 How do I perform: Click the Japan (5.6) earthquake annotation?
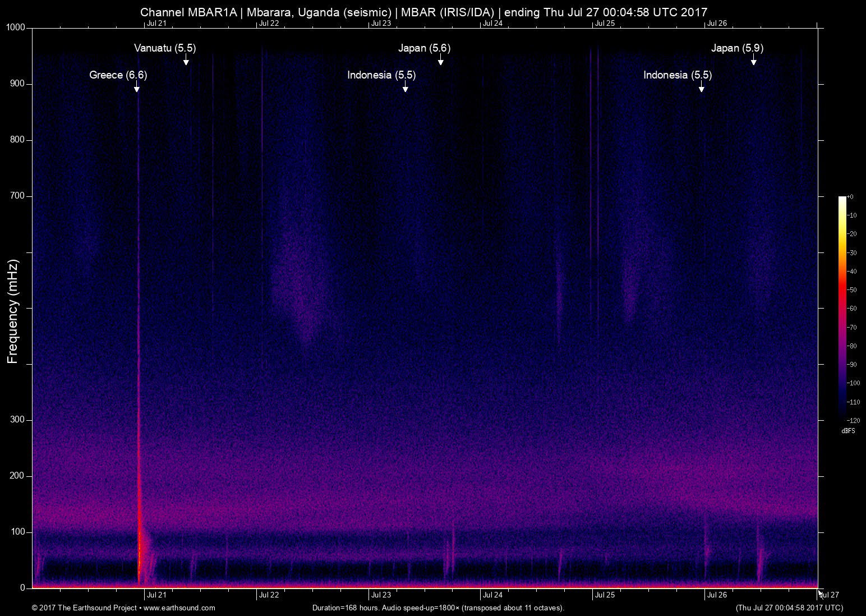point(440,62)
